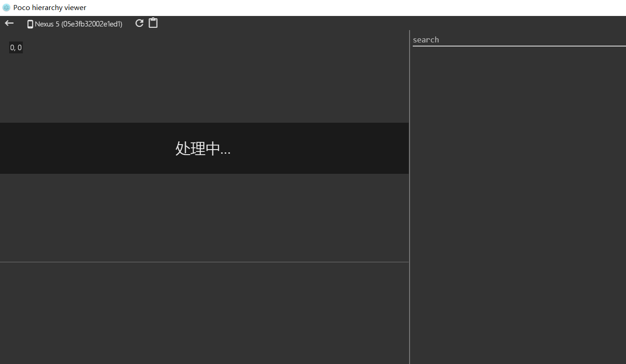Click the back arrow icon
This screenshot has width=626, height=364.
(x=9, y=23)
